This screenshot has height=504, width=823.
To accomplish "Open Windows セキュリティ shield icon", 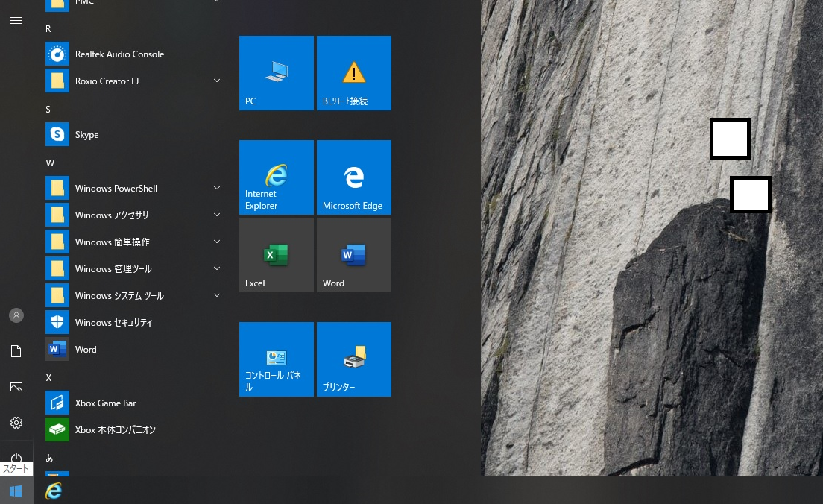I will pos(57,322).
